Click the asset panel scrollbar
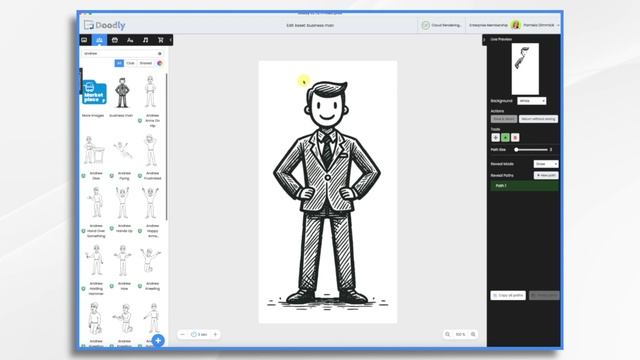 click(167, 147)
